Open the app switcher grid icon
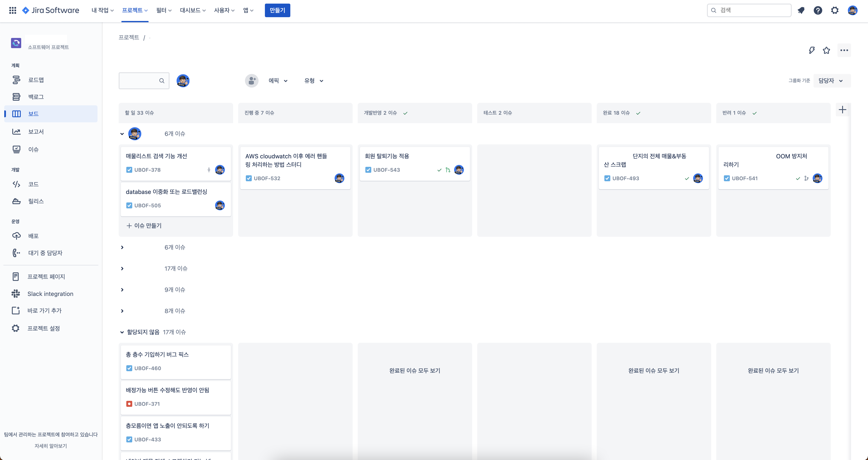The width and height of the screenshot is (868, 460). 13,10
